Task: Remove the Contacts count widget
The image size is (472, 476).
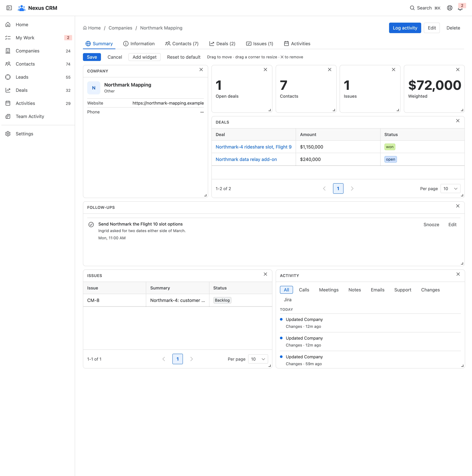Action: (329, 70)
